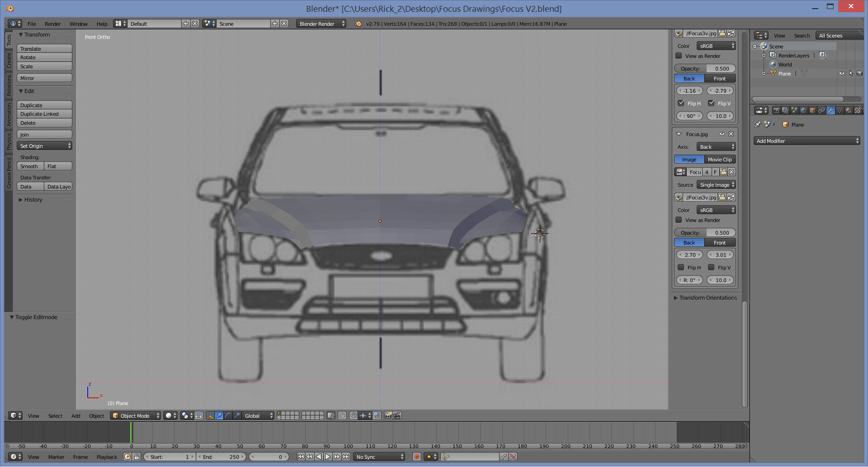Open the Blender Render engine dropdown
This screenshot has height=467, width=868.
click(321, 24)
